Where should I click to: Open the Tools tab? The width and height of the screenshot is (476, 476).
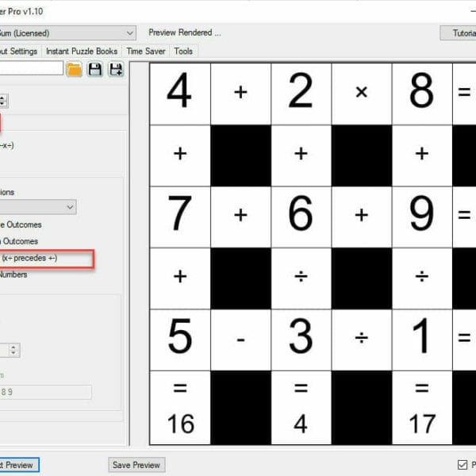click(183, 52)
